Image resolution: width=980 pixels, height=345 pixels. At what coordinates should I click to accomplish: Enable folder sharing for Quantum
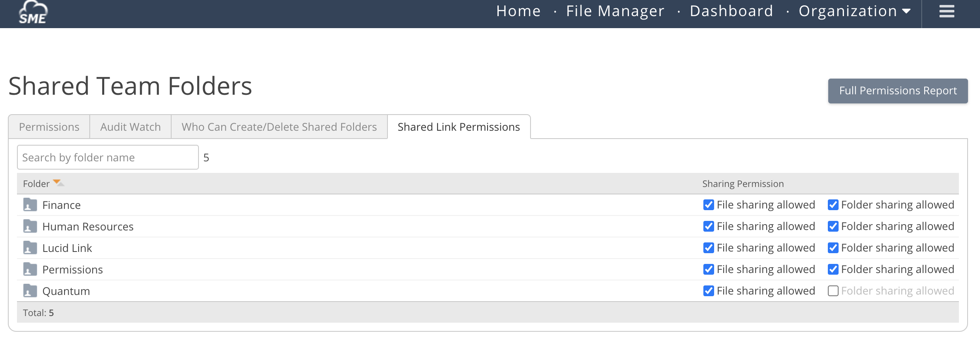pos(833,291)
